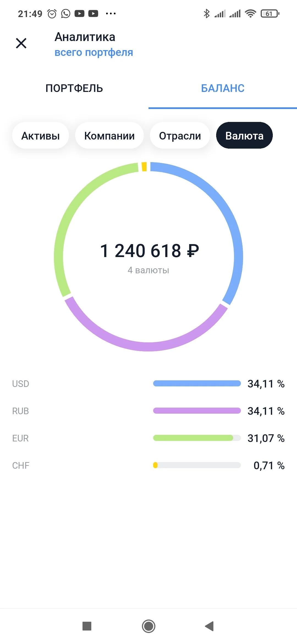Open the RUB currency row

click(x=148, y=411)
